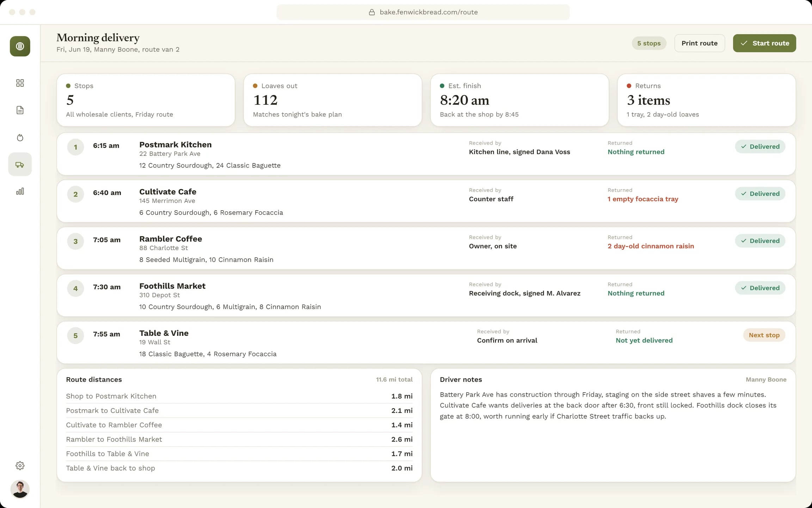Image resolution: width=812 pixels, height=508 pixels.
Task: Select the Rambler Coffee stop name
Action: point(171,239)
